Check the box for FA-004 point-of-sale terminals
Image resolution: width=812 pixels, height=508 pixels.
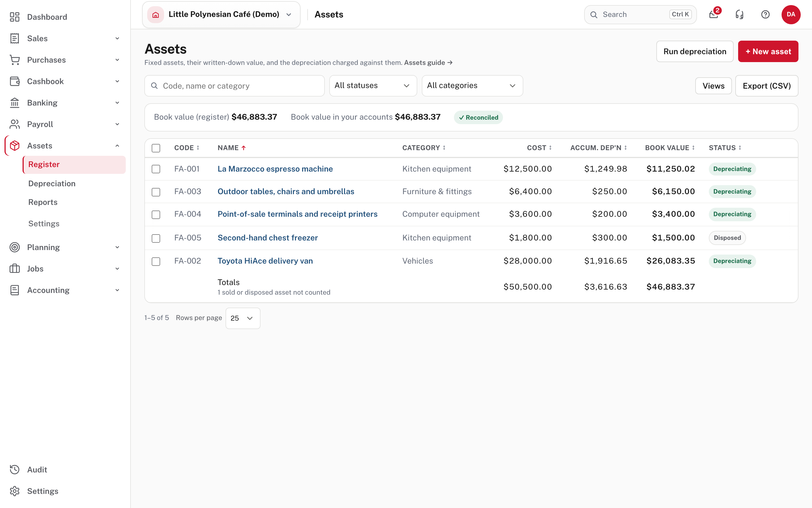(x=156, y=214)
